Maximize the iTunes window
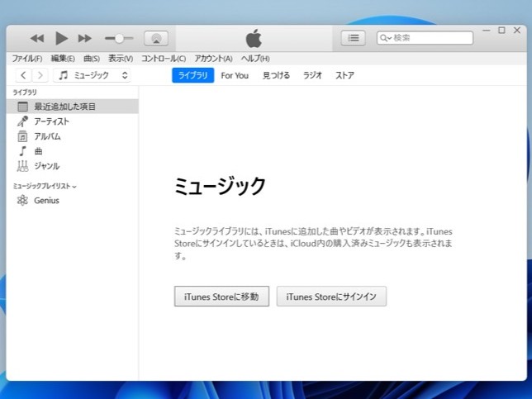Viewport: 532px width, 399px height. point(501,31)
